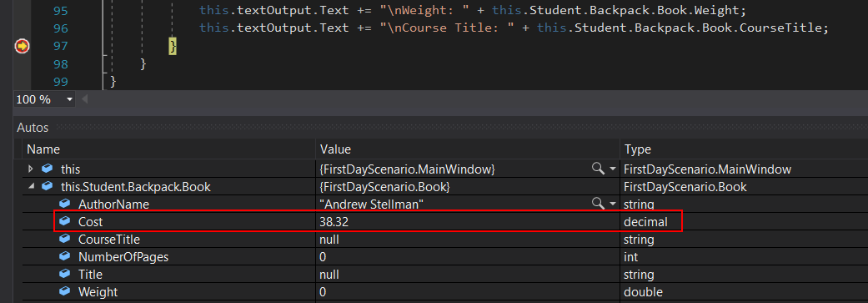The image size is (868, 303).
Task: Click 'CourseTitle' in the line 96 code
Action: [780, 28]
